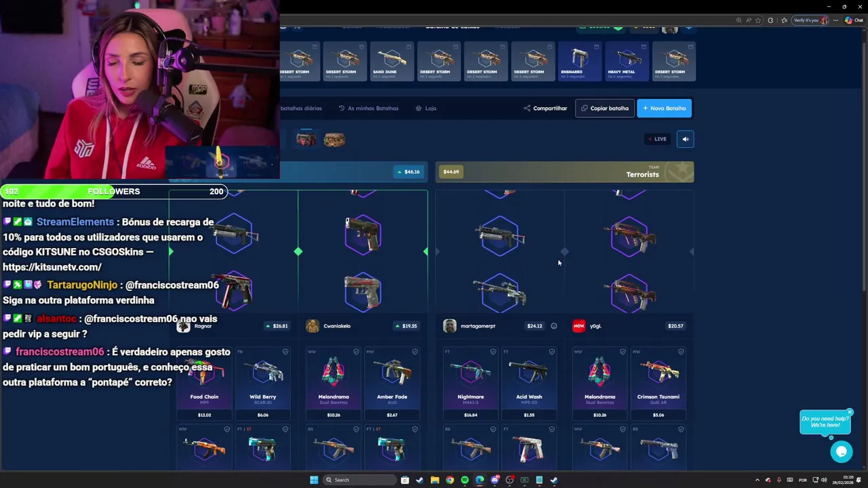Open Cwaniakelo's Melondrama Dual Berettas card
The width and height of the screenshot is (868, 488).
334,384
